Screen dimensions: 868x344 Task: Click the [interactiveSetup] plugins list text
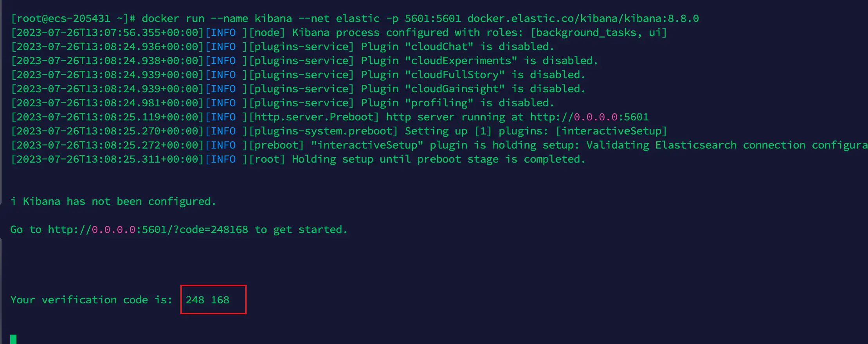[611, 131]
